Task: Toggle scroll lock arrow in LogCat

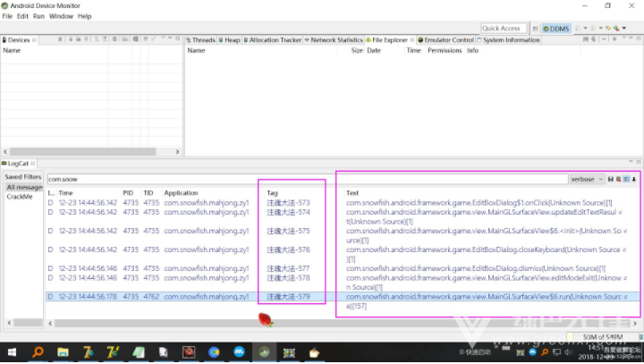Action: click(x=634, y=179)
